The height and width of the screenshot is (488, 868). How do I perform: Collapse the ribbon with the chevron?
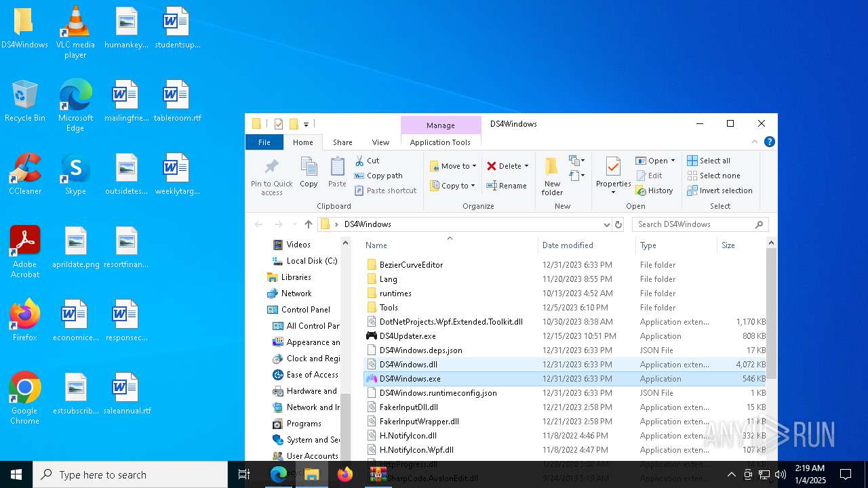(x=755, y=142)
